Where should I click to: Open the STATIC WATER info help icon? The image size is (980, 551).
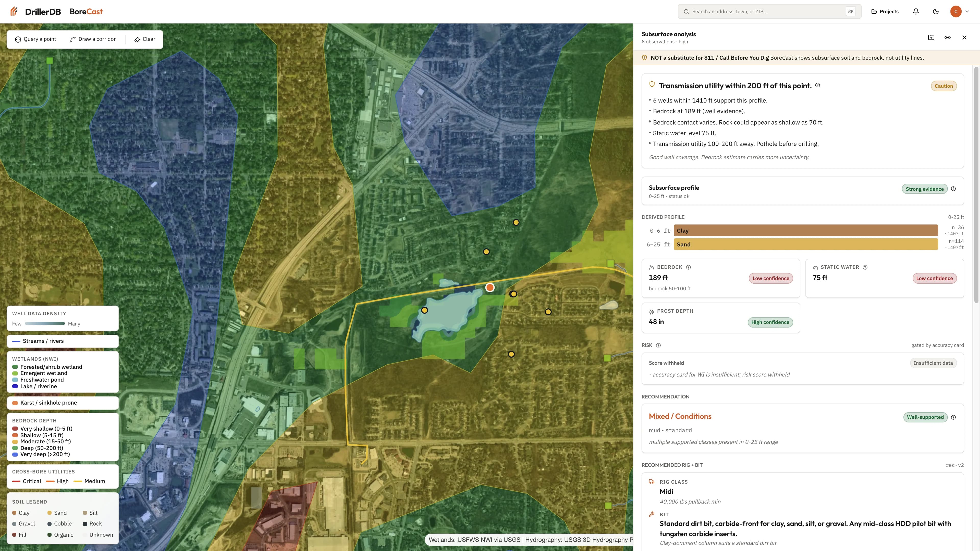865,267
